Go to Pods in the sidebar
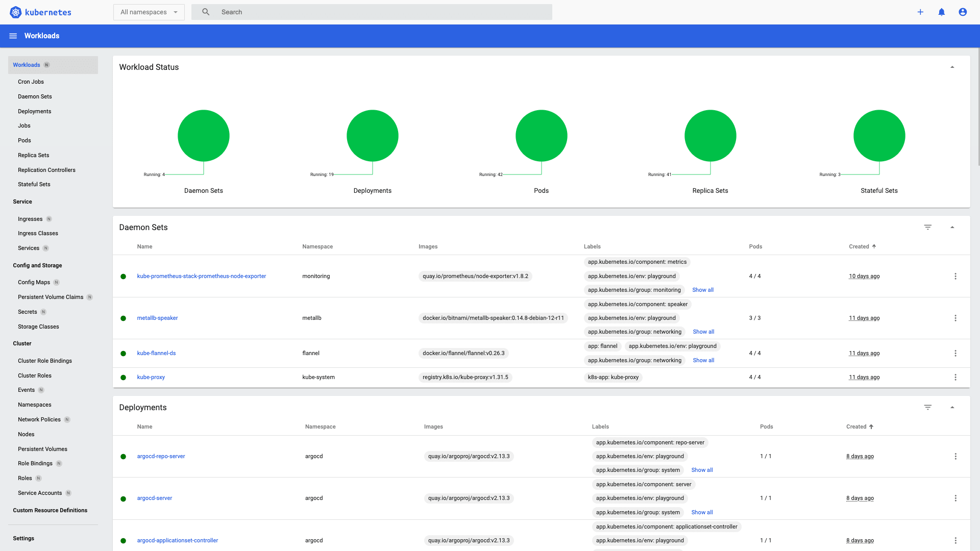 click(x=24, y=140)
